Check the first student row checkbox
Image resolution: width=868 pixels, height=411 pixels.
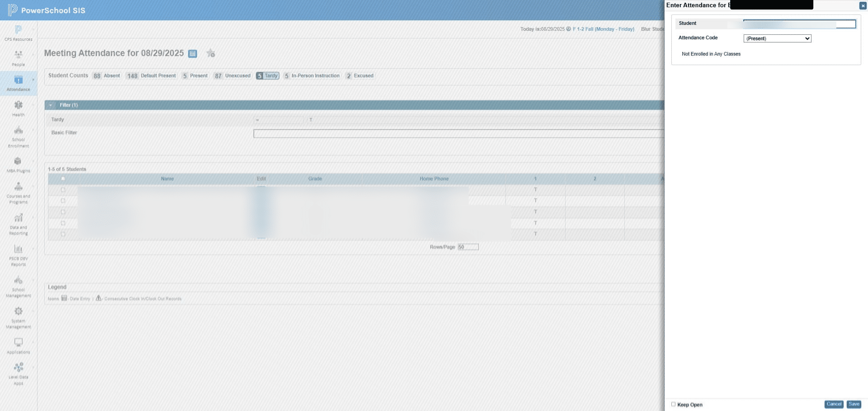(x=63, y=190)
